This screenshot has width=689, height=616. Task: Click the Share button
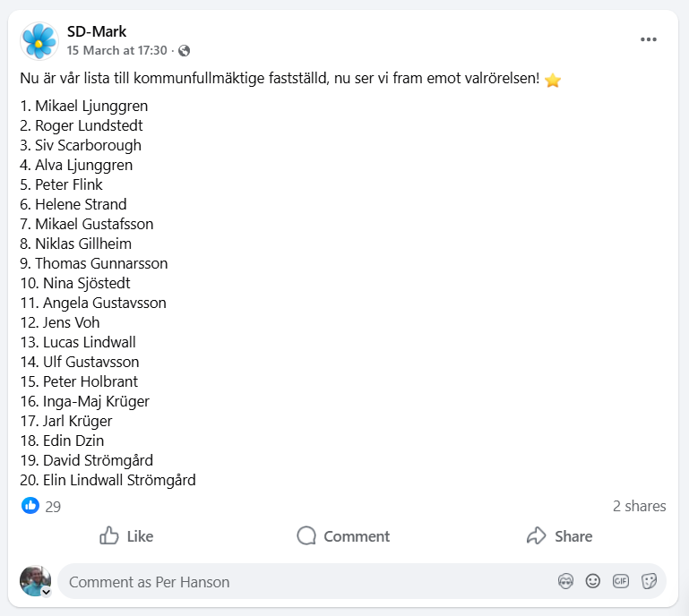[x=560, y=536]
